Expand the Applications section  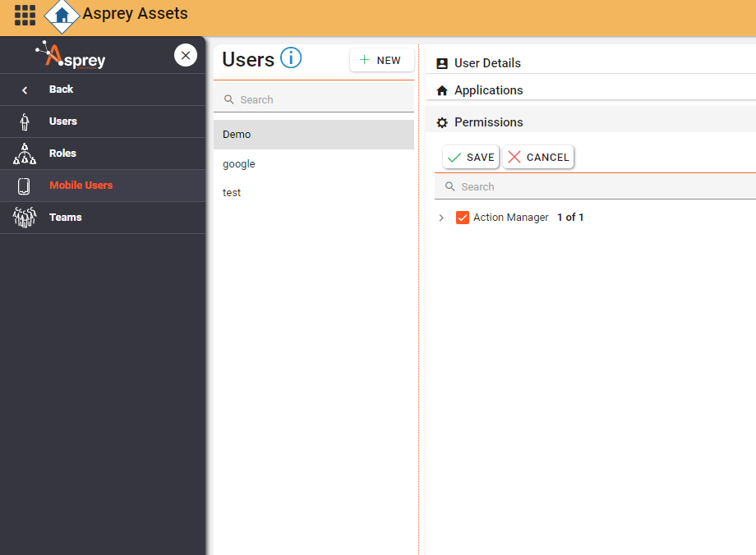point(488,90)
